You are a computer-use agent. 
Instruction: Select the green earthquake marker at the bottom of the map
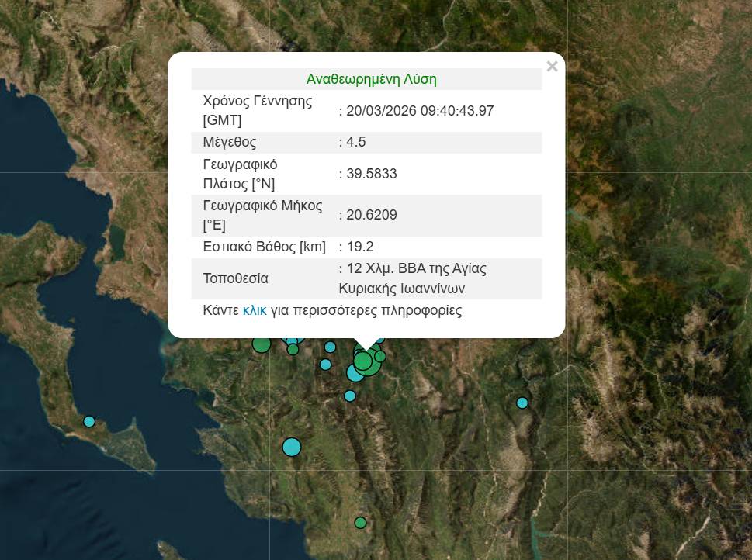[x=360, y=523]
